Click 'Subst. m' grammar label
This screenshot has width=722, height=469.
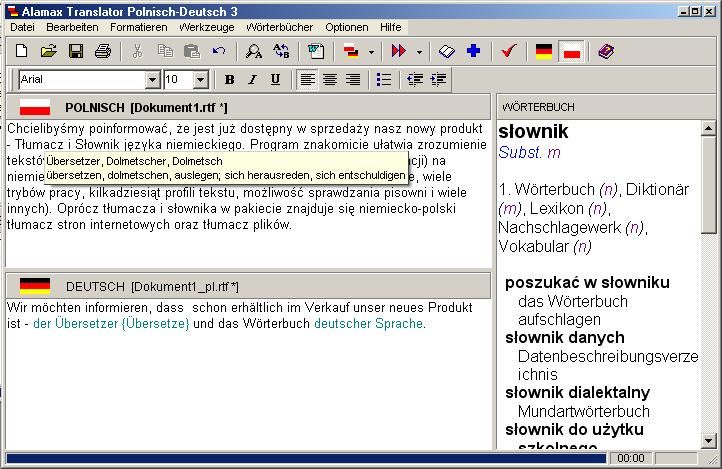tap(530, 152)
